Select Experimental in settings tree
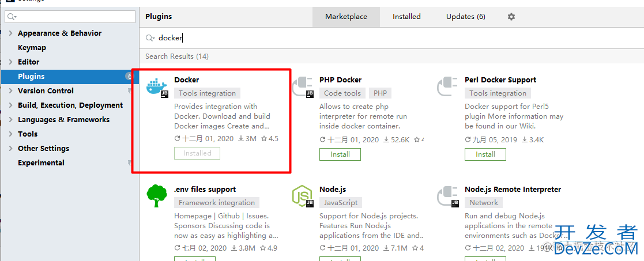Screen dimensions: 644x261 pyautogui.click(x=41, y=162)
